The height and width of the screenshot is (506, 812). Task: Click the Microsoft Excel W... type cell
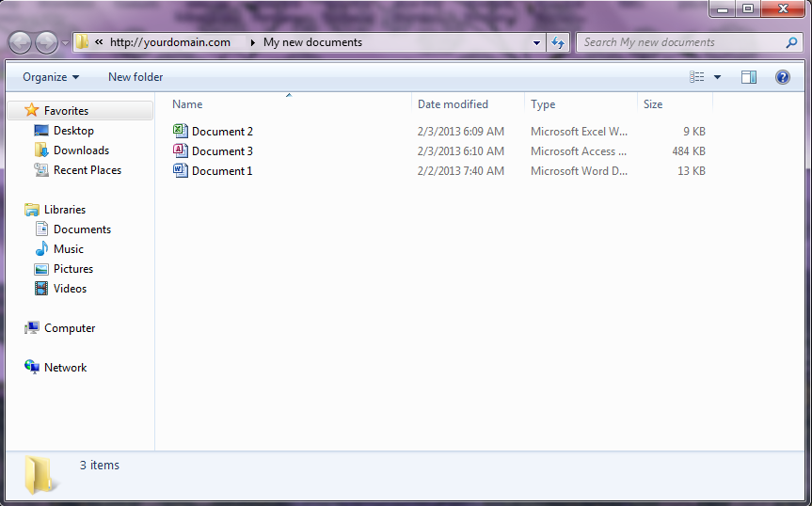579,132
